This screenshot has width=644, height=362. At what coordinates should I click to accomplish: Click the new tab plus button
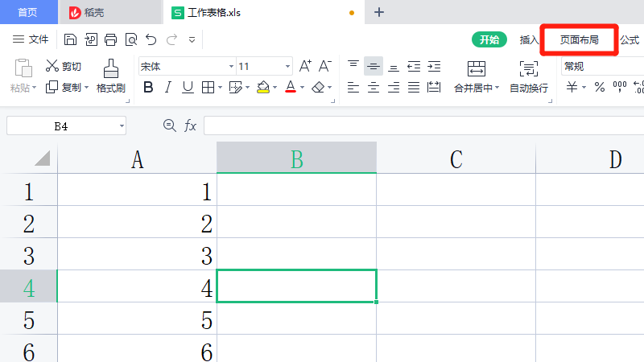coord(380,12)
